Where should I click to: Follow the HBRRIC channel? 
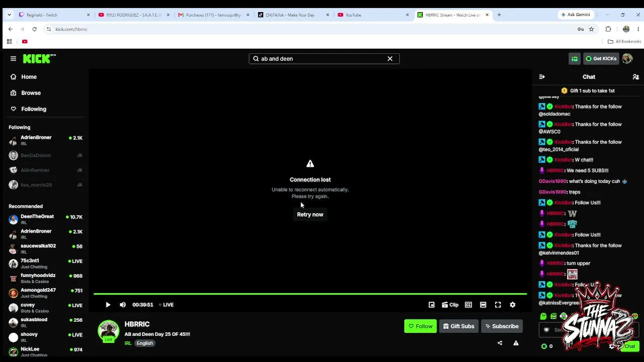(420, 326)
